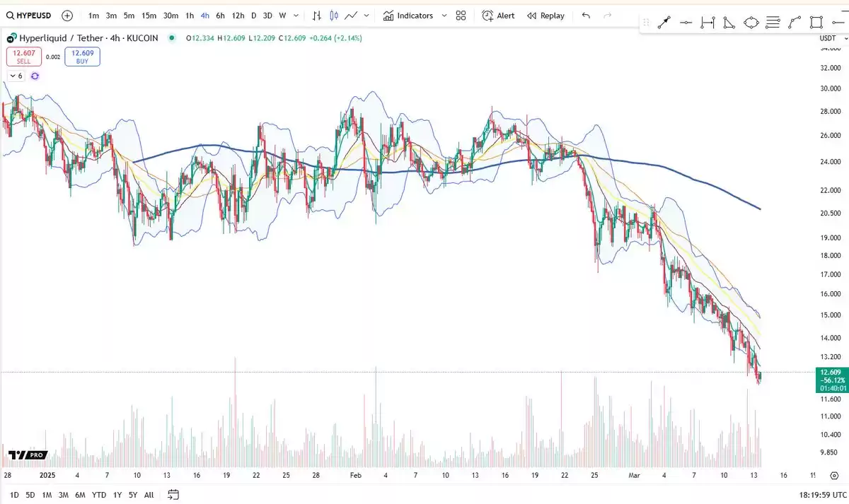Open time axis settings gear icon

point(834,476)
